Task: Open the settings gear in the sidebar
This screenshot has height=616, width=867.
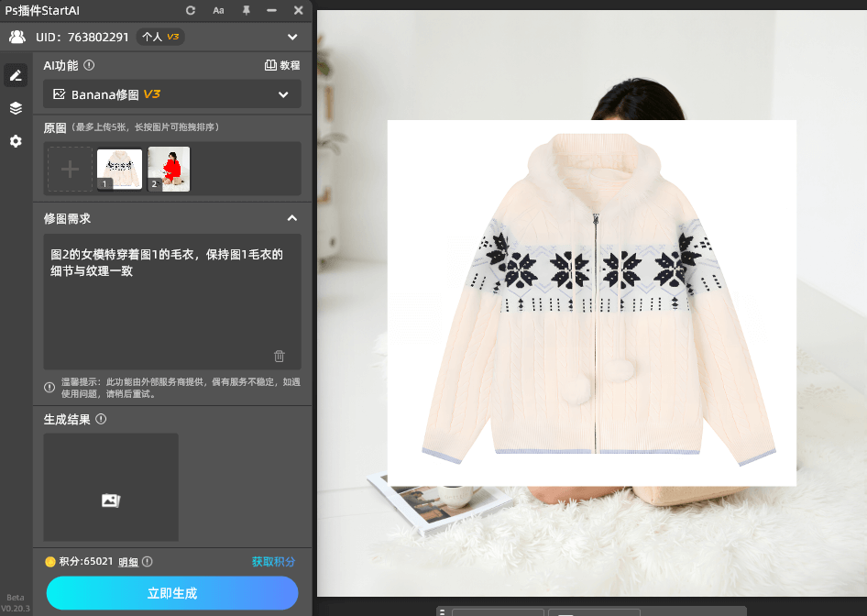Action: point(16,141)
